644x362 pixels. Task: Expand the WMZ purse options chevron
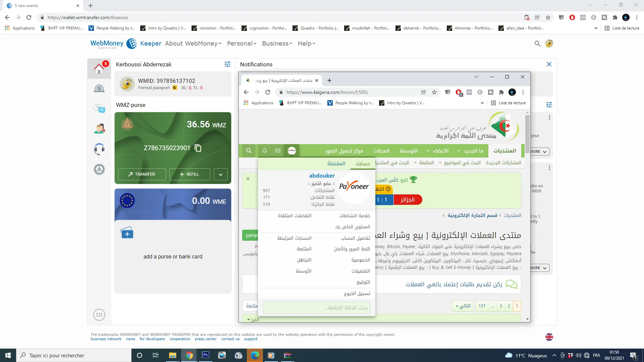click(221, 174)
